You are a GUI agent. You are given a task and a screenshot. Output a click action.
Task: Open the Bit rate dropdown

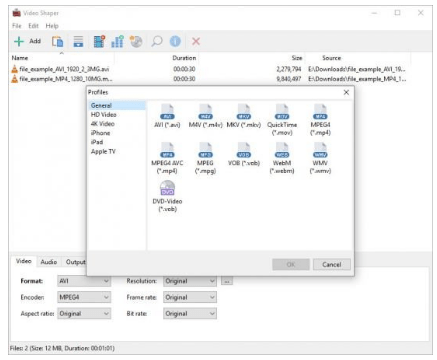tap(190, 314)
